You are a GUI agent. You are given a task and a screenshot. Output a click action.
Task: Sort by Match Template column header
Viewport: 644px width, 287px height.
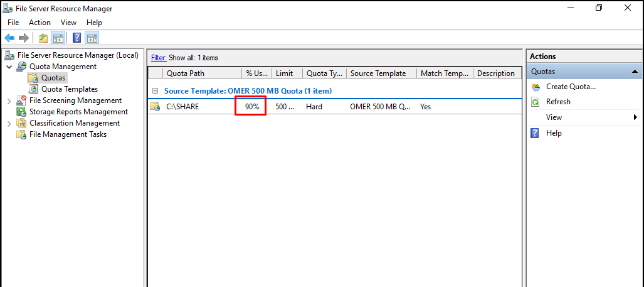[445, 73]
